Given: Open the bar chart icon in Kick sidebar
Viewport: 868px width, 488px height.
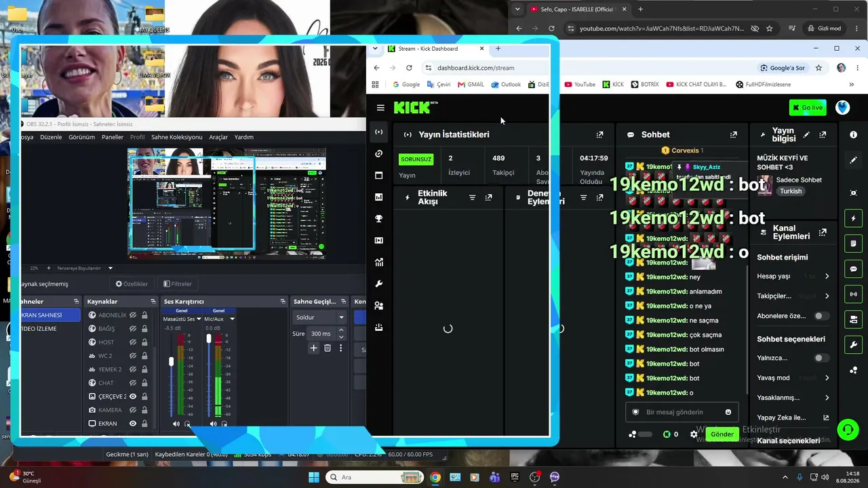Looking at the screenshot, I should (x=379, y=197).
